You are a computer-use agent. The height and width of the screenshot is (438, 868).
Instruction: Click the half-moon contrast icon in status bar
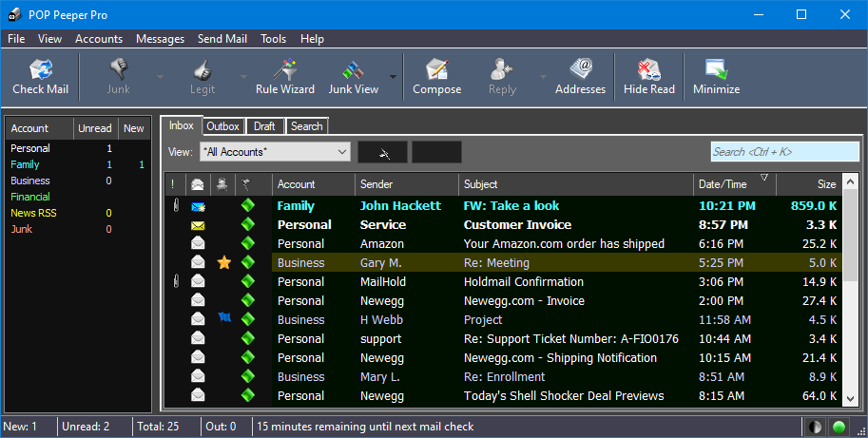click(x=815, y=427)
